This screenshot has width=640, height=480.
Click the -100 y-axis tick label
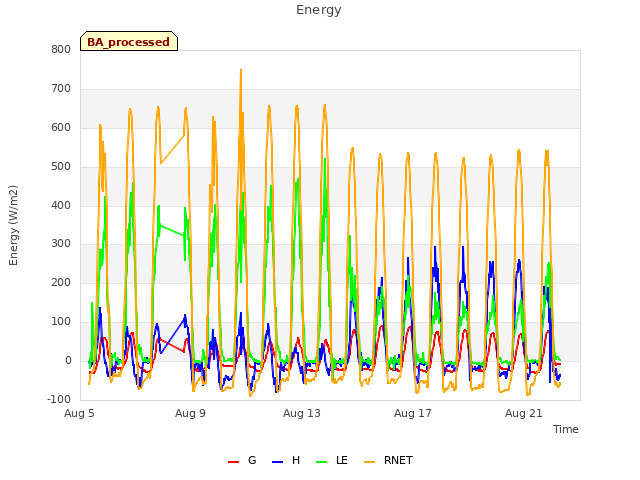[59, 399]
